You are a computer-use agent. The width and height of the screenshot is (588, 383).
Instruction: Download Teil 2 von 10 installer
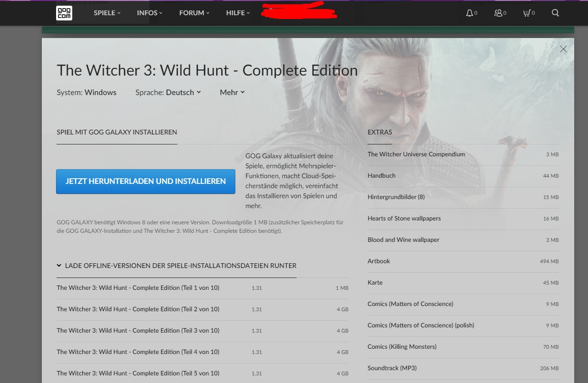(x=202, y=309)
